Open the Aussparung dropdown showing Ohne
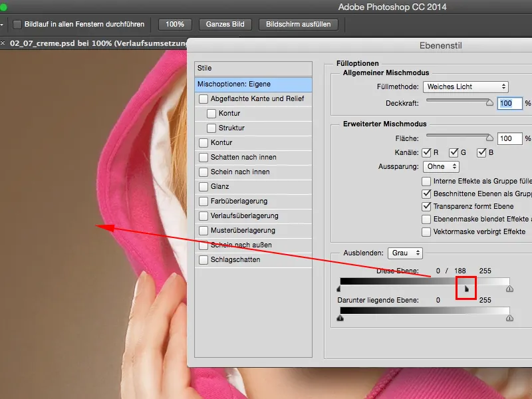 click(x=440, y=166)
